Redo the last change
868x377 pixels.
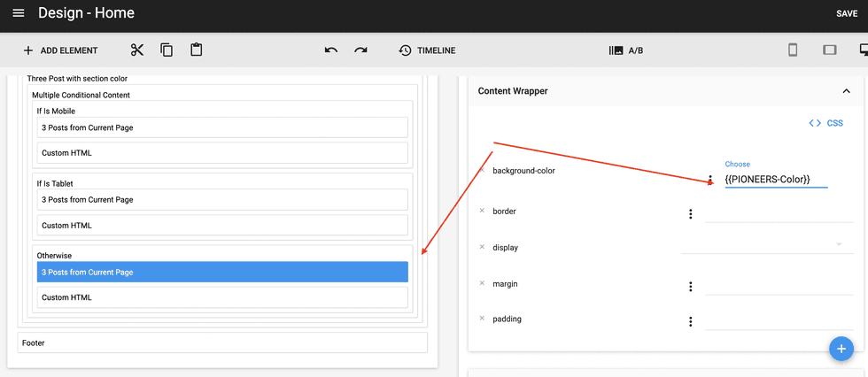[360, 50]
